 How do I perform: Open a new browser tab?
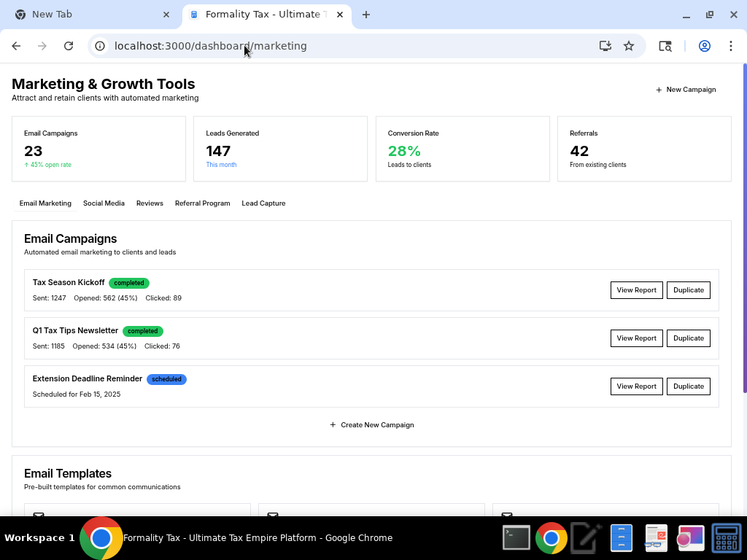[366, 15]
